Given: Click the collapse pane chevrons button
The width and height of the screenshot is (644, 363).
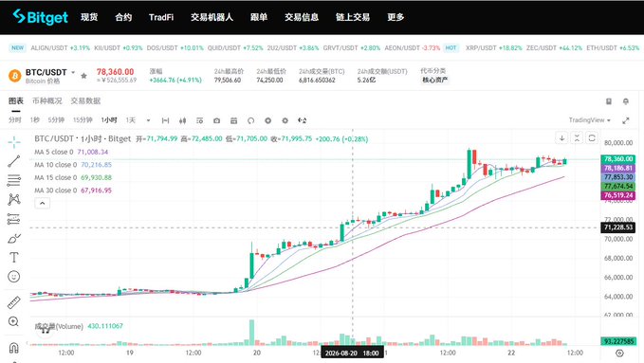Looking at the screenshot, I should click(x=577, y=138).
